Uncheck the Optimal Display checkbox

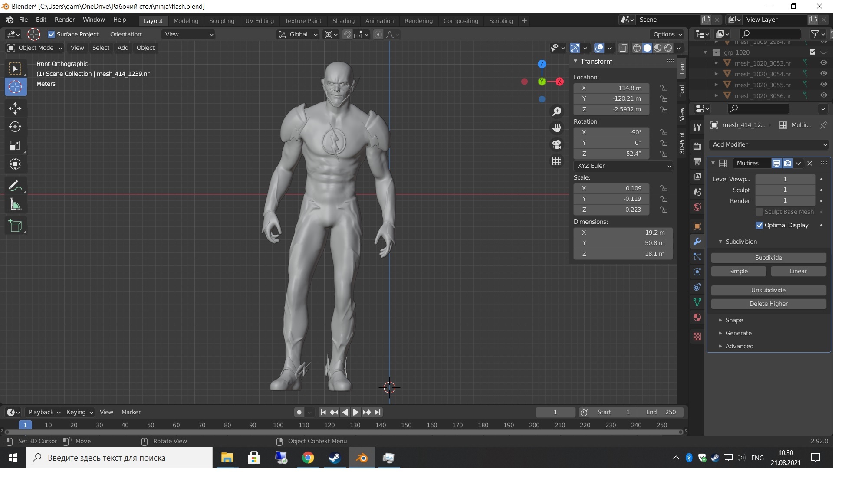759,225
